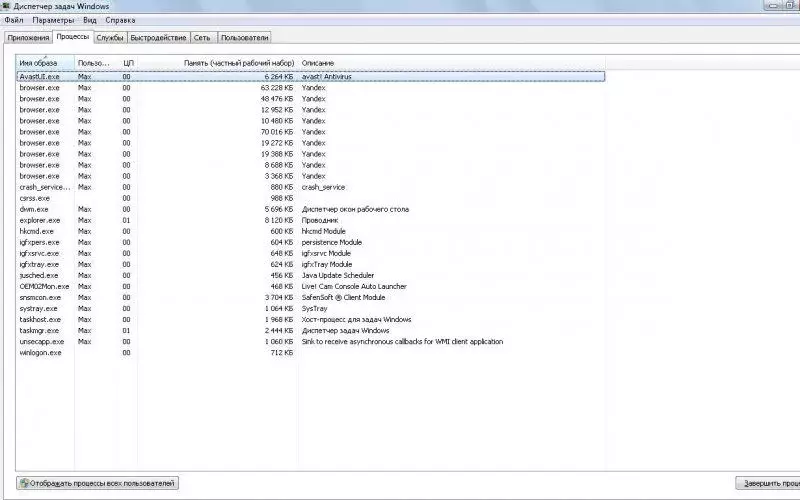Select the AvastUI.exe process row
Viewport: 800px width, 500px height.
tap(310, 77)
